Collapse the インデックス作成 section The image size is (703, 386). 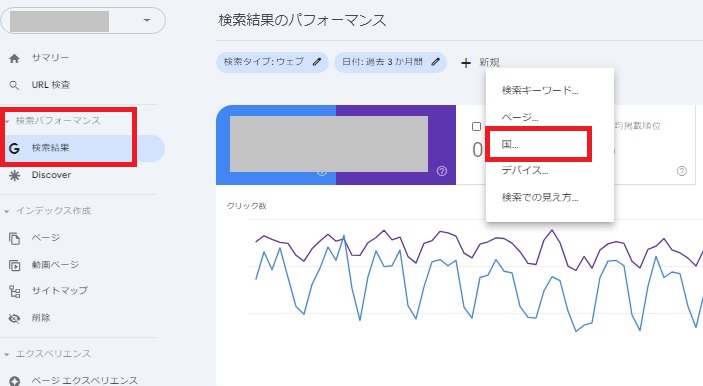6,211
